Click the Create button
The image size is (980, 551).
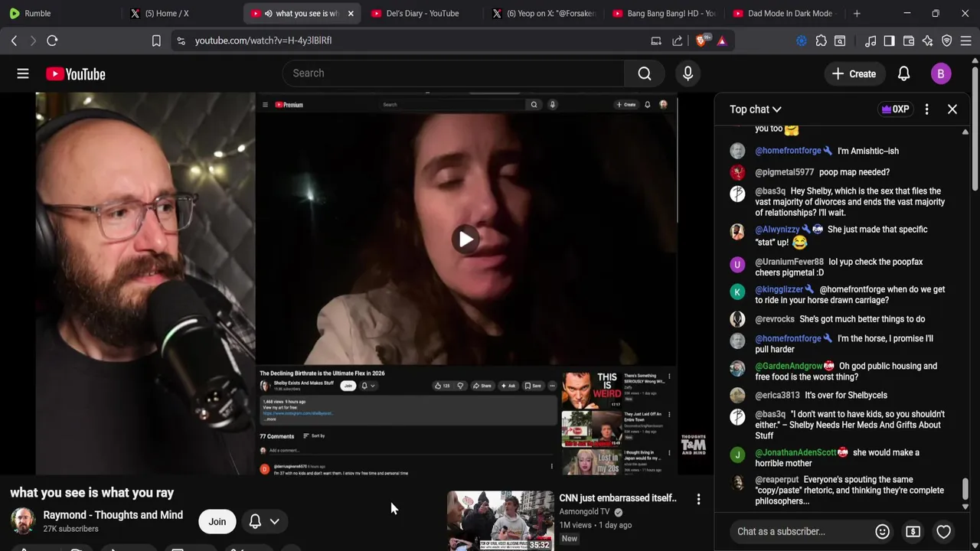tap(854, 73)
